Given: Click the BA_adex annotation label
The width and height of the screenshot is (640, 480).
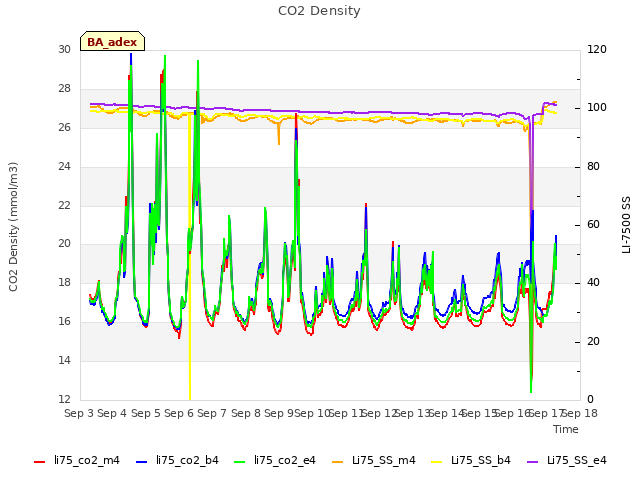Looking at the screenshot, I should tap(112, 42).
